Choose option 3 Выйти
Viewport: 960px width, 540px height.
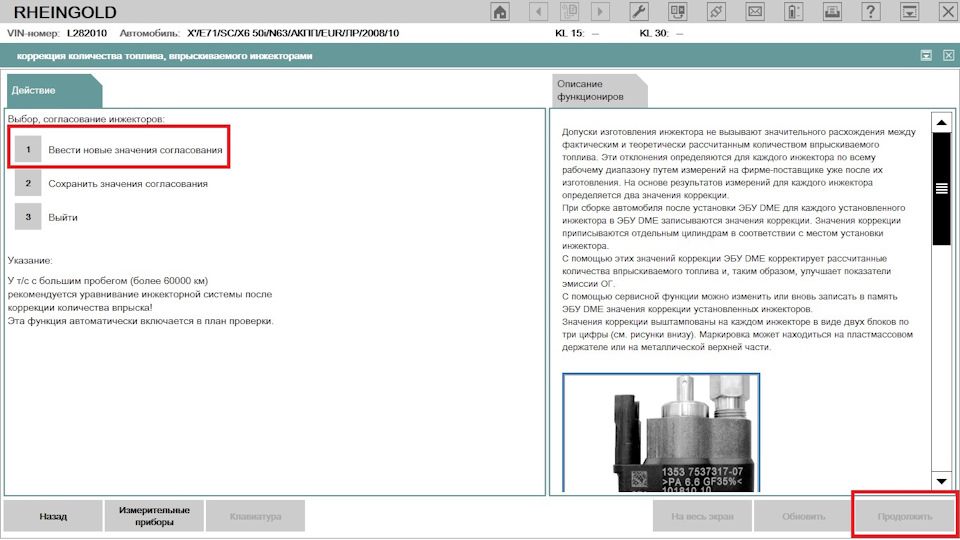pyautogui.click(x=47, y=217)
